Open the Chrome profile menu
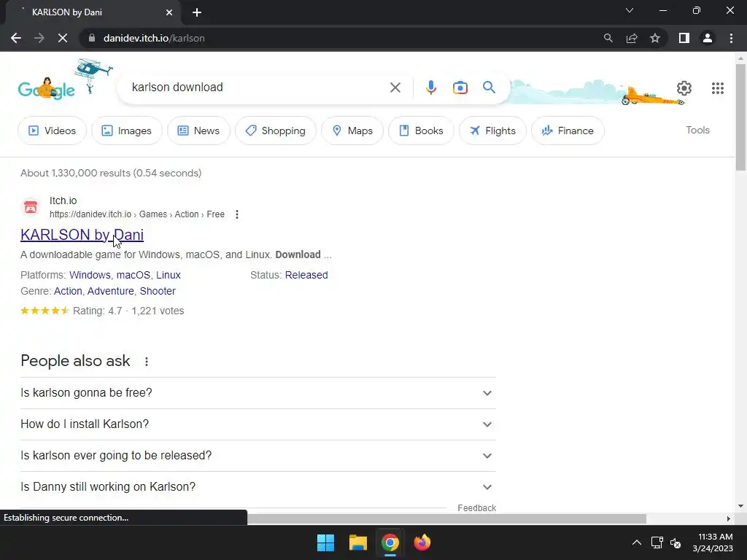The height and width of the screenshot is (560, 747). point(708,38)
